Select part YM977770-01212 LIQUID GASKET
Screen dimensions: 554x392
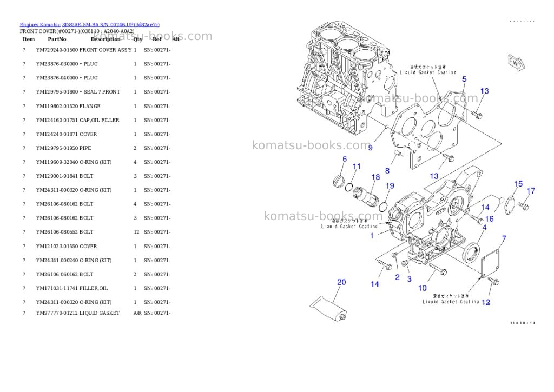click(78, 313)
